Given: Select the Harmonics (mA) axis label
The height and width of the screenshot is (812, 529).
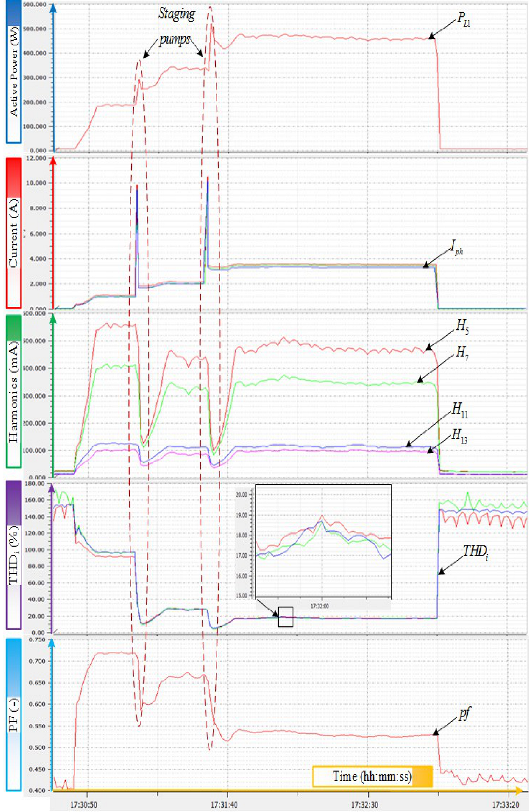Looking at the screenshot, I should tap(13, 391).
